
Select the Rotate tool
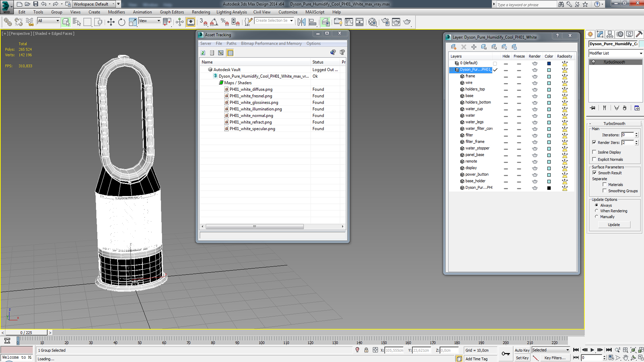point(121,22)
